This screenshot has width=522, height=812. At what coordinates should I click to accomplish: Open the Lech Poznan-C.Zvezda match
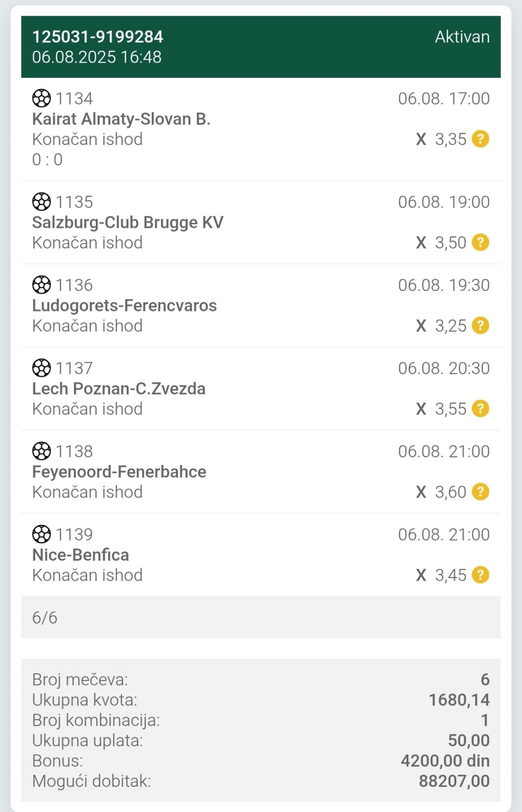tap(119, 389)
